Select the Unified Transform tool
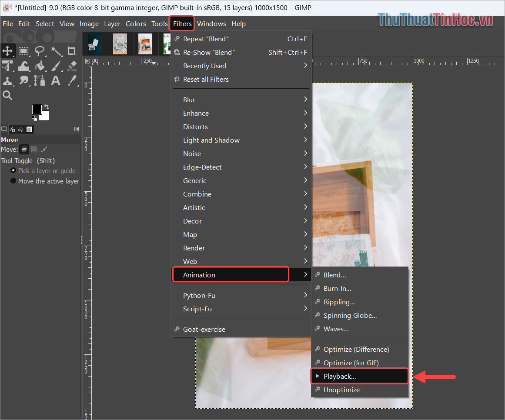Viewport: 505px width, 420px height. 7,66
